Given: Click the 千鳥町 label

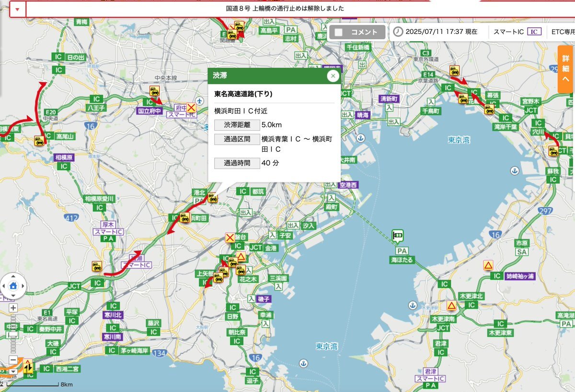Looking at the screenshot, I should click(431, 110).
